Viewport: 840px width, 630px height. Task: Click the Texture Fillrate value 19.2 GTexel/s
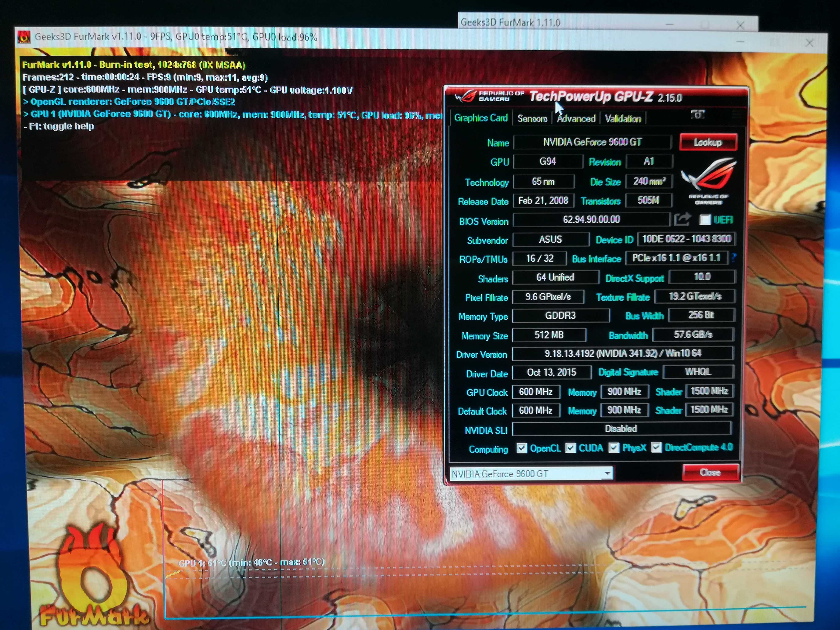point(695,296)
